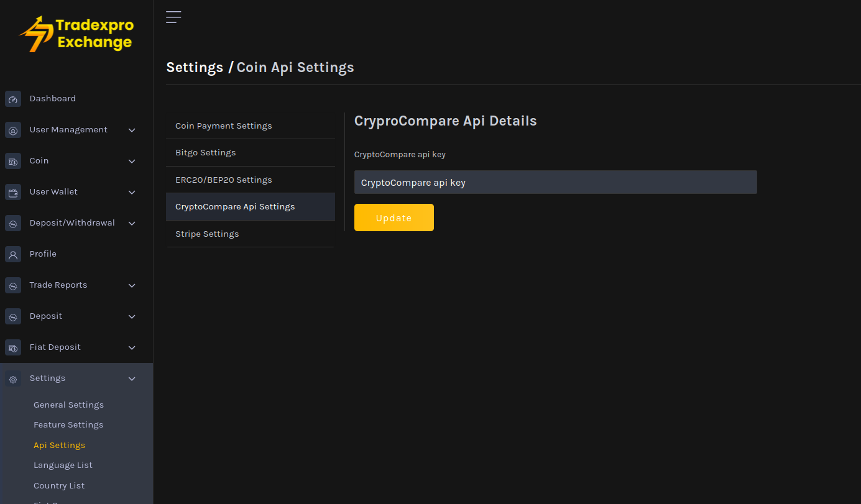
Task: Click the Tradexpro Exchange logo
Action: (x=76, y=34)
